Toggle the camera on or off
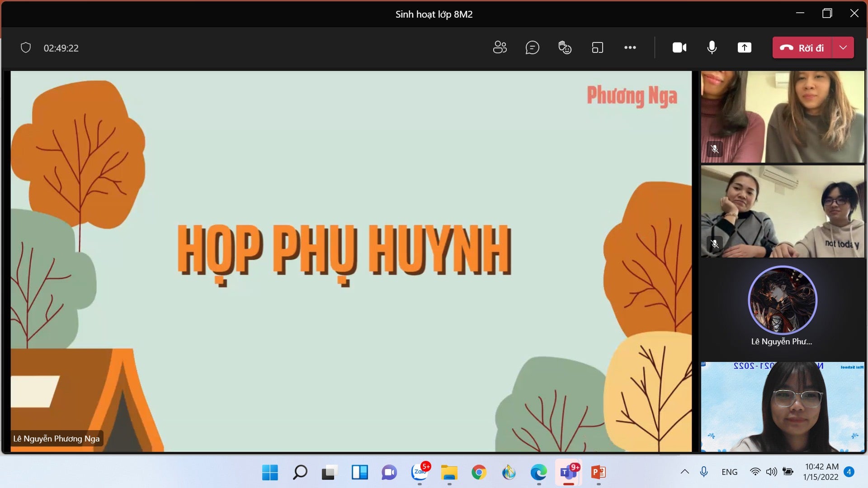 click(679, 47)
